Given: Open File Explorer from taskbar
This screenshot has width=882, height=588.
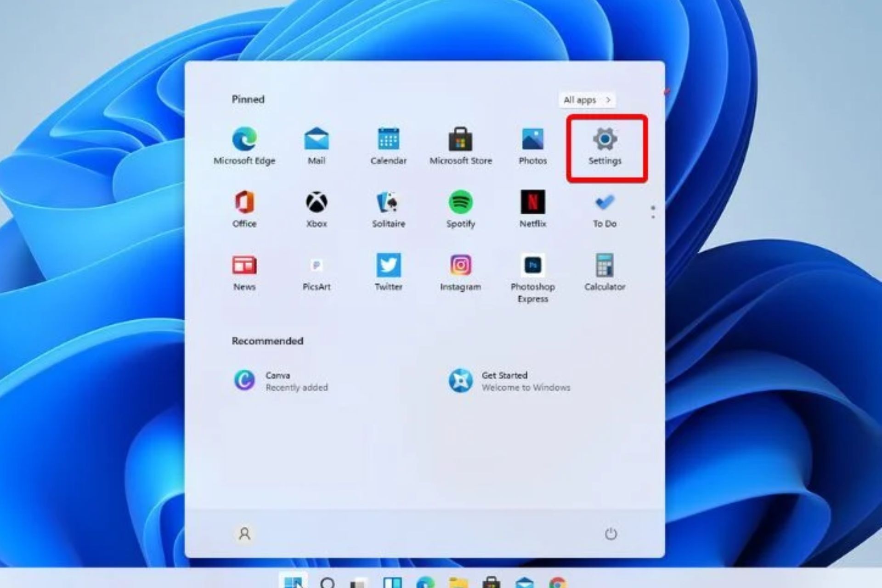Looking at the screenshot, I should 458,582.
